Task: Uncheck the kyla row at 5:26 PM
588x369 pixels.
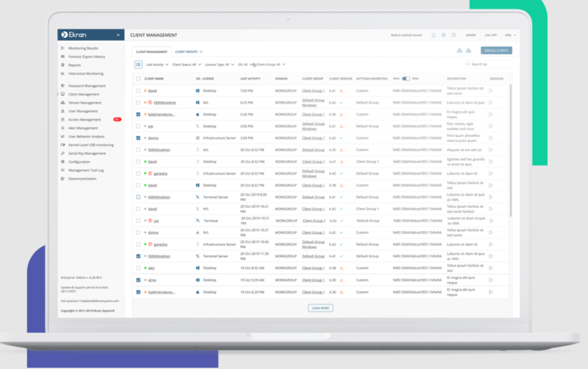Action: [138, 114]
